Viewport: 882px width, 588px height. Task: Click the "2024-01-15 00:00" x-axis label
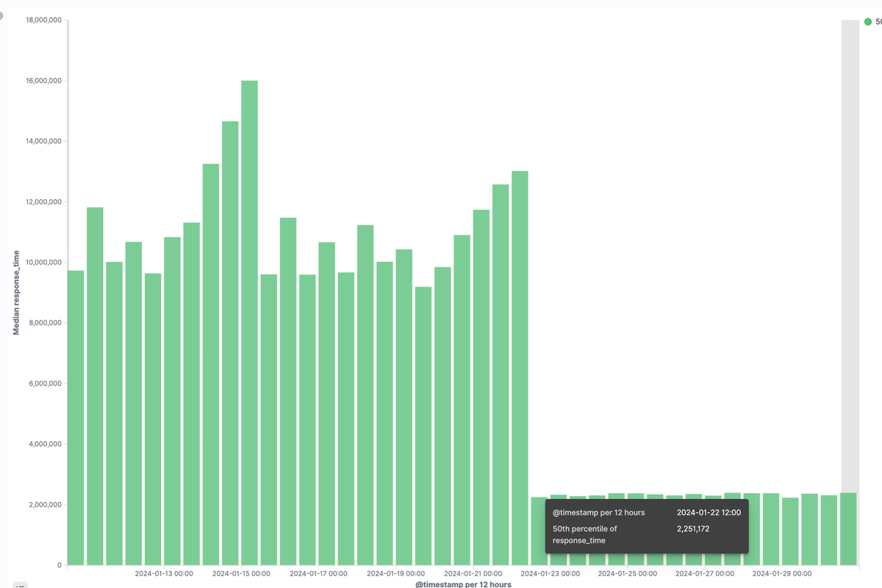[241, 573]
